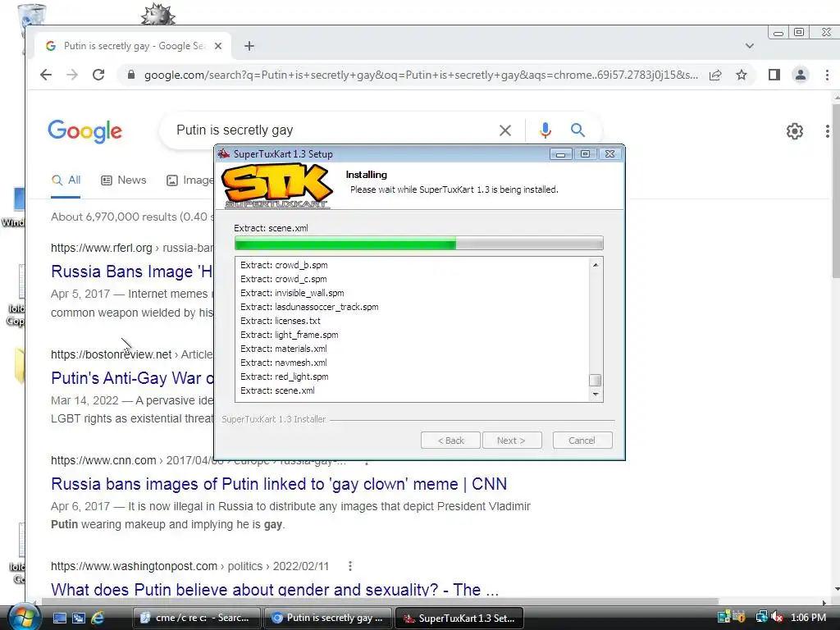Reload the Google search page
The height and width of the screenshot is (630, 840).
98,75
